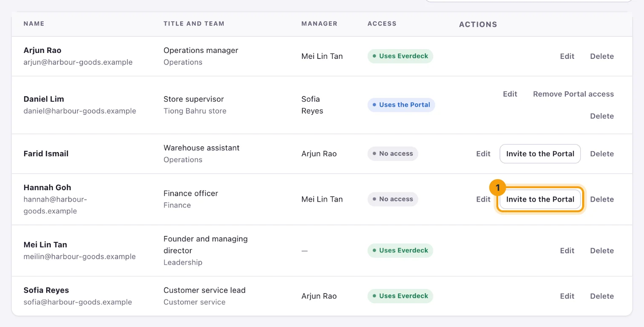Viewport: 644px width, 327px height.
Task: Click Arjun Rao's Uses Everdeck badge
Action: (400, 56)
